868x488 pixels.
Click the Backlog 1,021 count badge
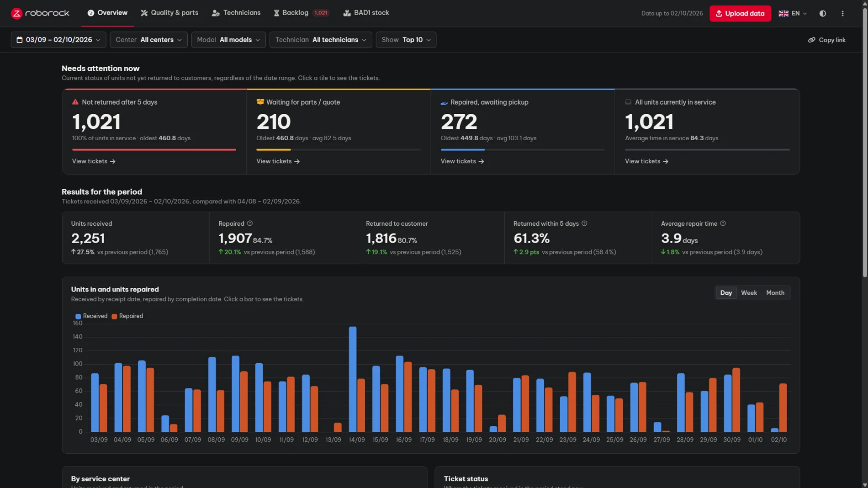pyautogui.click(x=321, y=13)
